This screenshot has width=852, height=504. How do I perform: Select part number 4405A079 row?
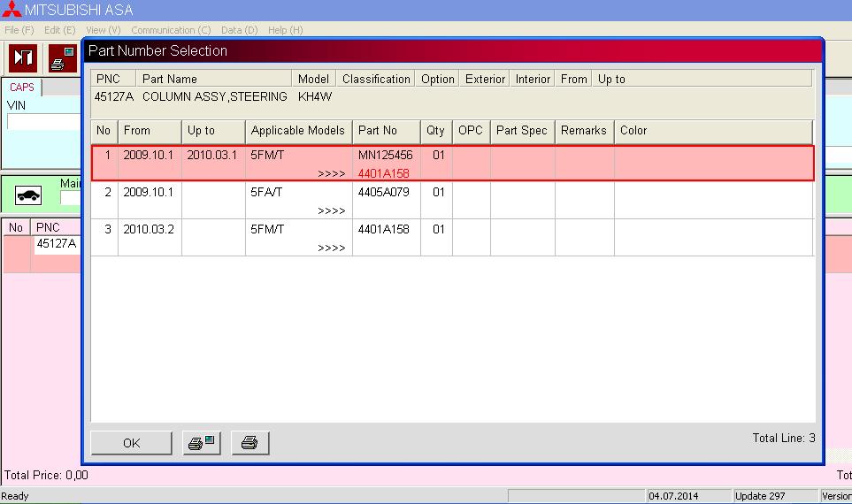383,192
